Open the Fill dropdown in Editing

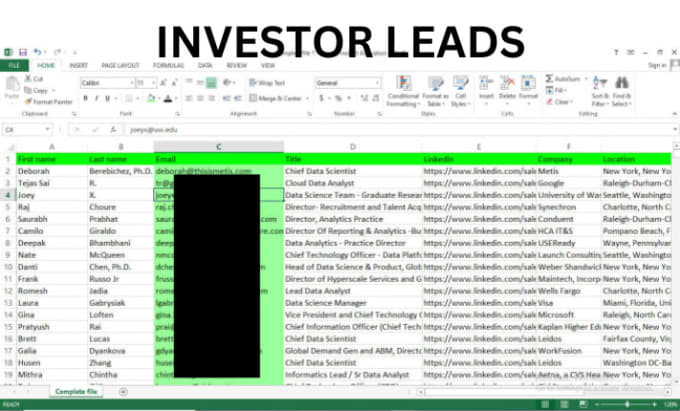point(556,90)
